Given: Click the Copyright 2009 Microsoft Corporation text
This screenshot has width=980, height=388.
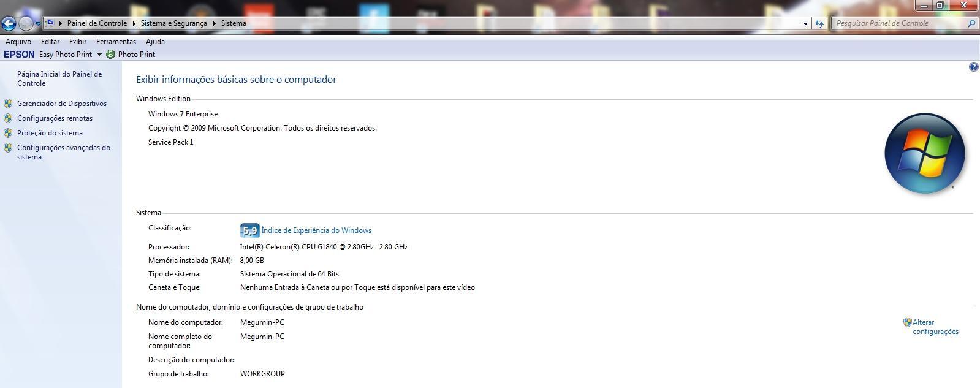Looking at the screenshot, I should point(262,128).
